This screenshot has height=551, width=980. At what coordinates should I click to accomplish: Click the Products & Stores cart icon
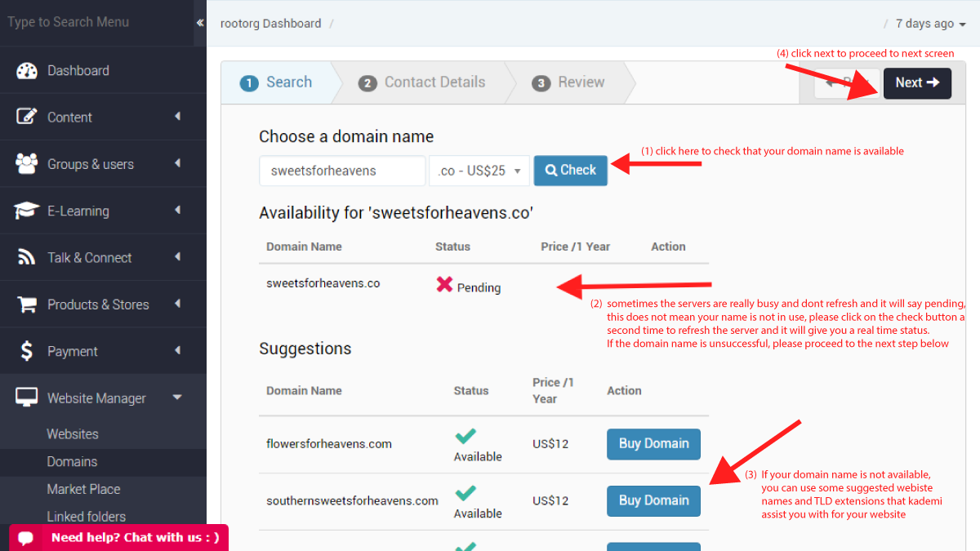tap(27, 304)
